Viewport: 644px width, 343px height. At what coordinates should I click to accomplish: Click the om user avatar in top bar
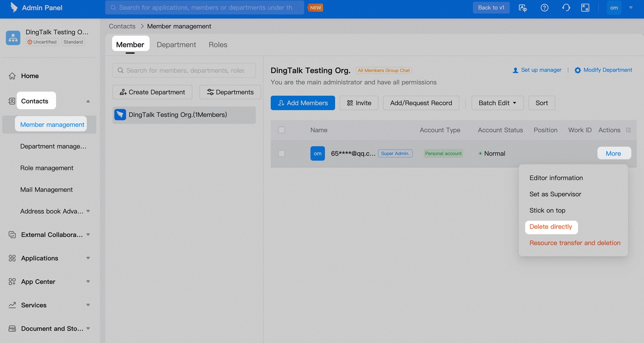tap(614, 8)
